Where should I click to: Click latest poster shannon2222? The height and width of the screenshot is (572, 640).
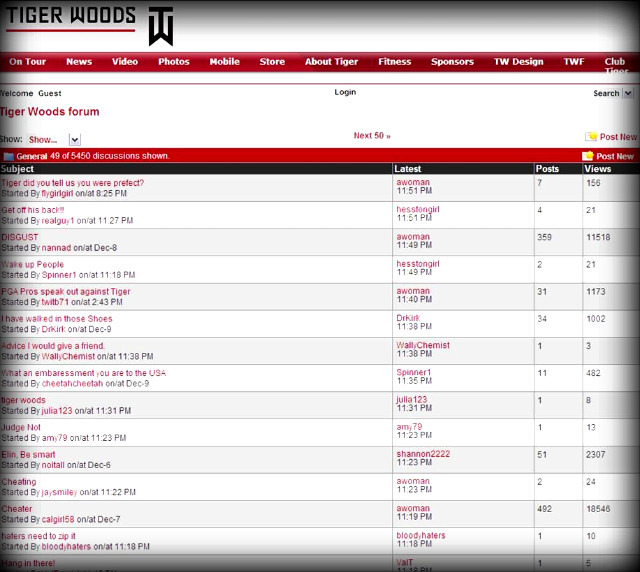[x=423, y=454]
